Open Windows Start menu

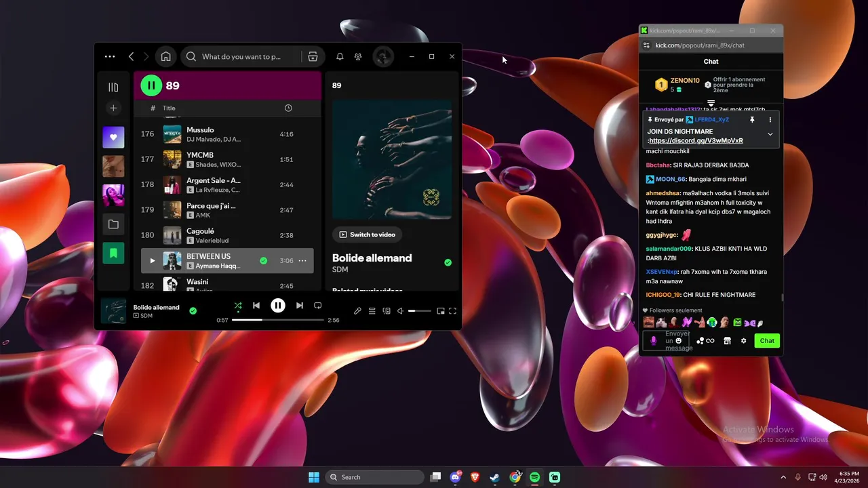pyautogui.click(x=314, y=477)
